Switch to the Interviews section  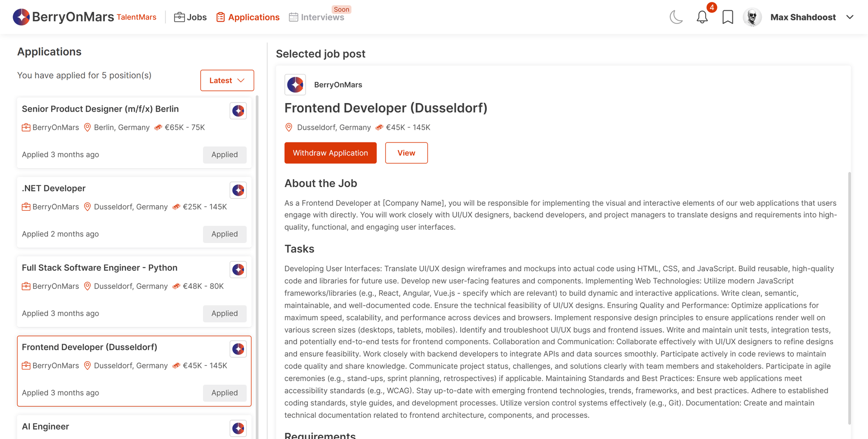[x=322, y=17]
